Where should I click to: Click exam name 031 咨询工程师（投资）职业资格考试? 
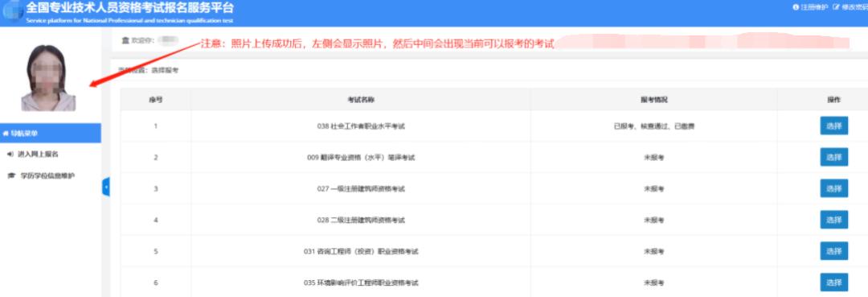point(361,252)
